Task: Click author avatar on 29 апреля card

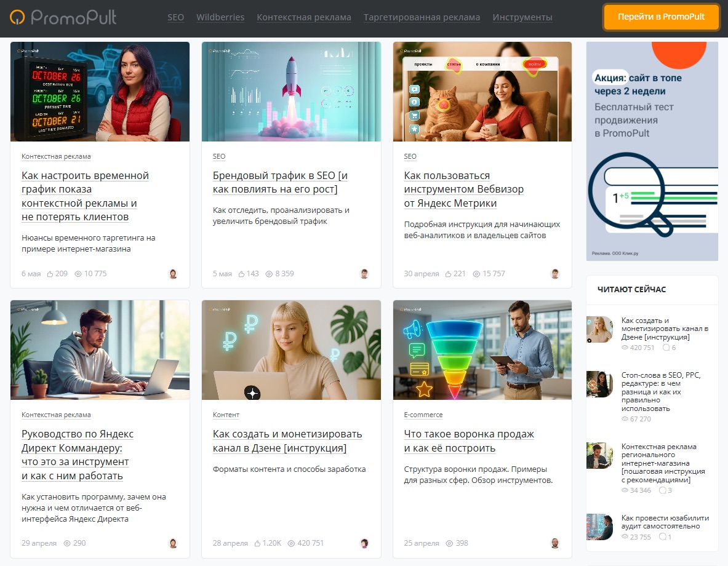Action: 173,543
